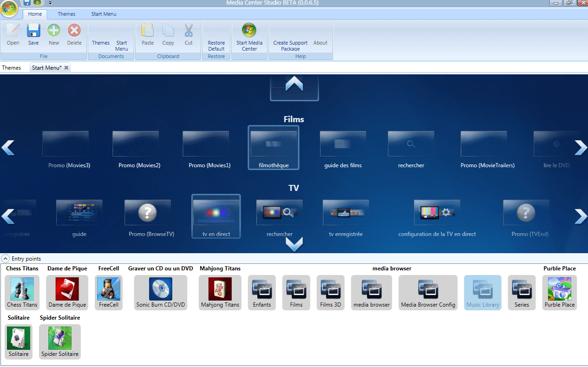Click the Paste clipboard icon
This screenshot has height=367, width=588.
coord(148,35)
